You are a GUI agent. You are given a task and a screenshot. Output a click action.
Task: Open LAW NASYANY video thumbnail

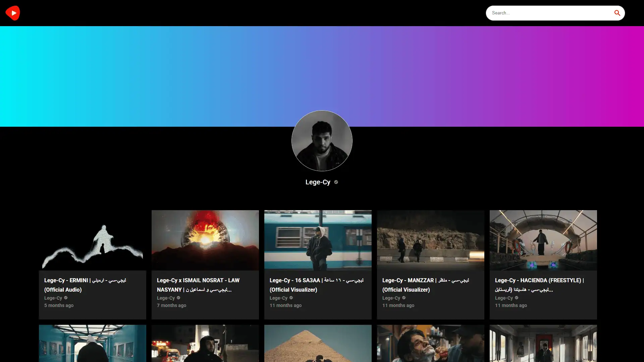[205, 240]
